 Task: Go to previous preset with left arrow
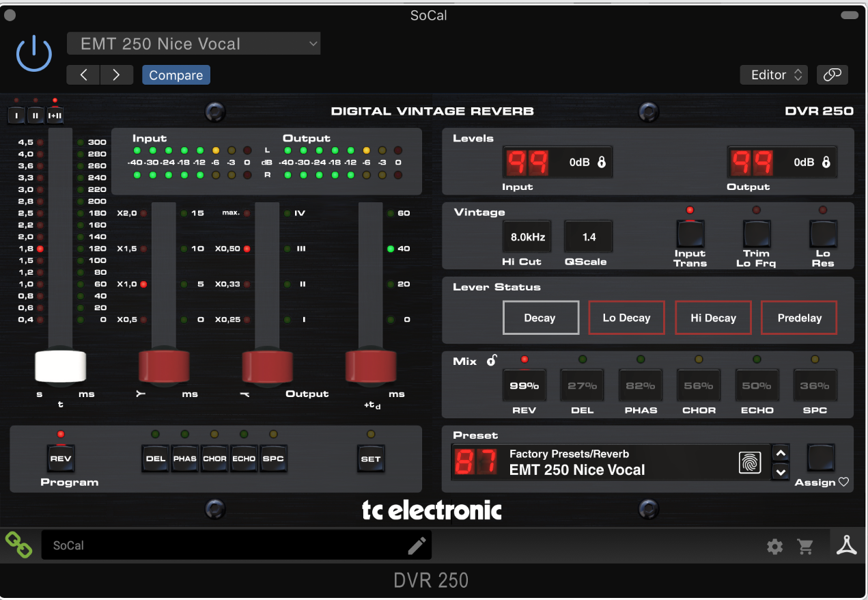(x=83, y=75)
